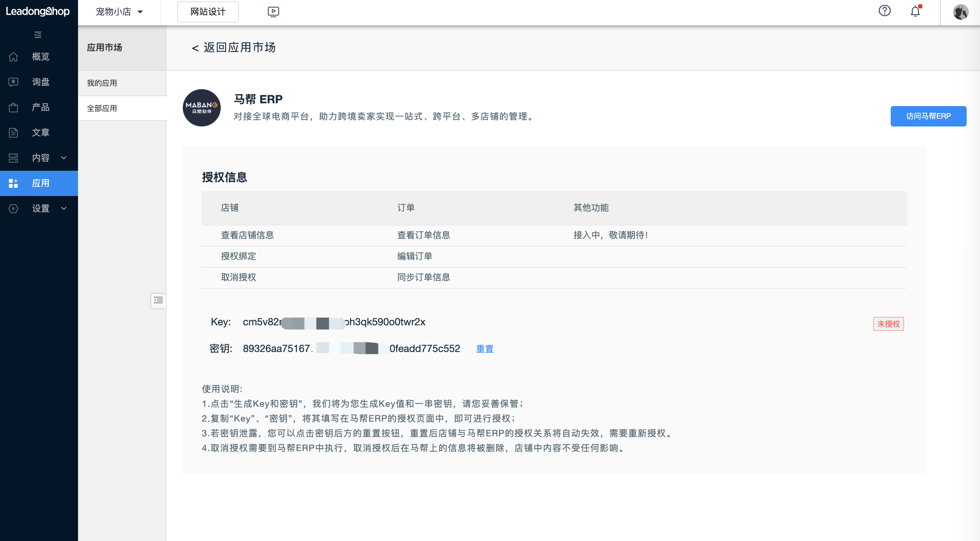
Task: Open the notification bell
Action: click(915, 12)
